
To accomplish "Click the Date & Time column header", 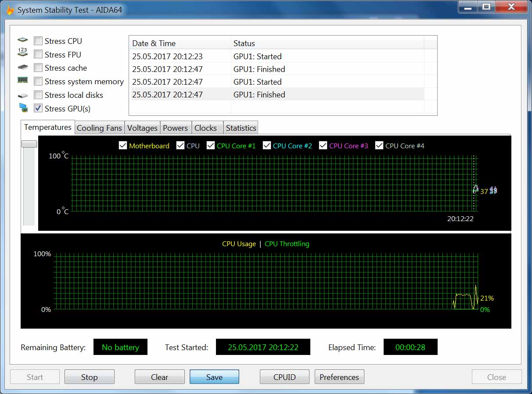I will (180, 43).
